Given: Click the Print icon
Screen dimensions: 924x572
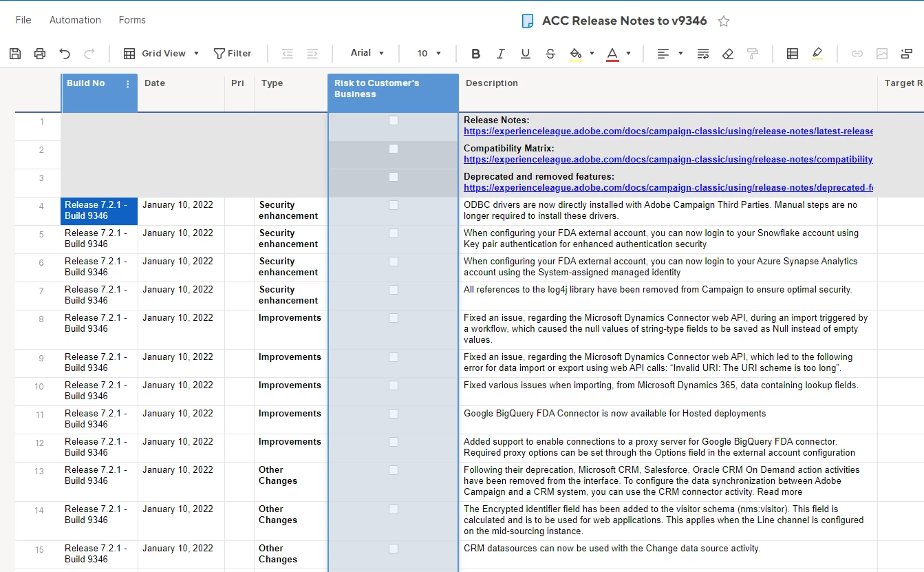Looking at the screenshot, I should tap(40, 54).
